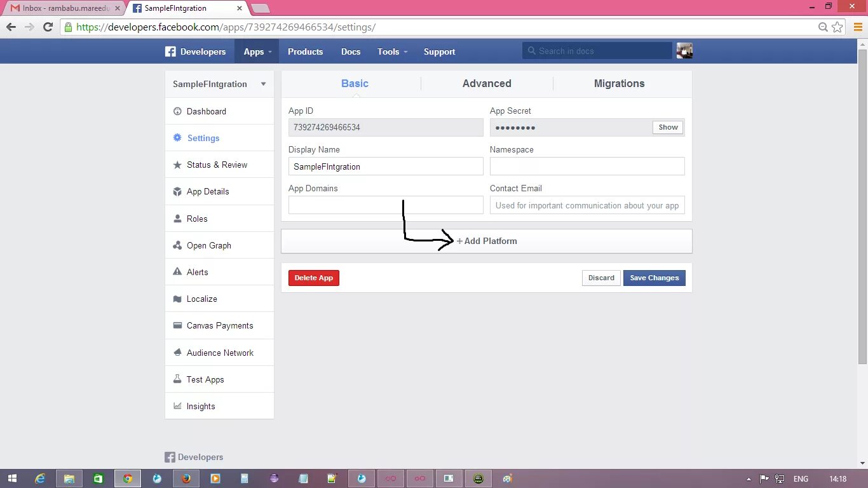Click the Roles person icon
Image resolution: width=868 pixels, height=488 pixels.
click(x=177, y=219)
